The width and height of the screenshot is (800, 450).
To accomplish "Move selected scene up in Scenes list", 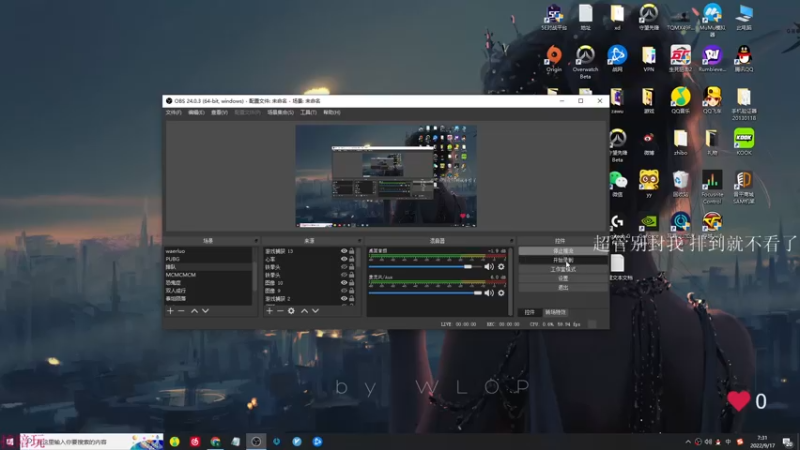I will pyautogui.click(x=194, y=311).
